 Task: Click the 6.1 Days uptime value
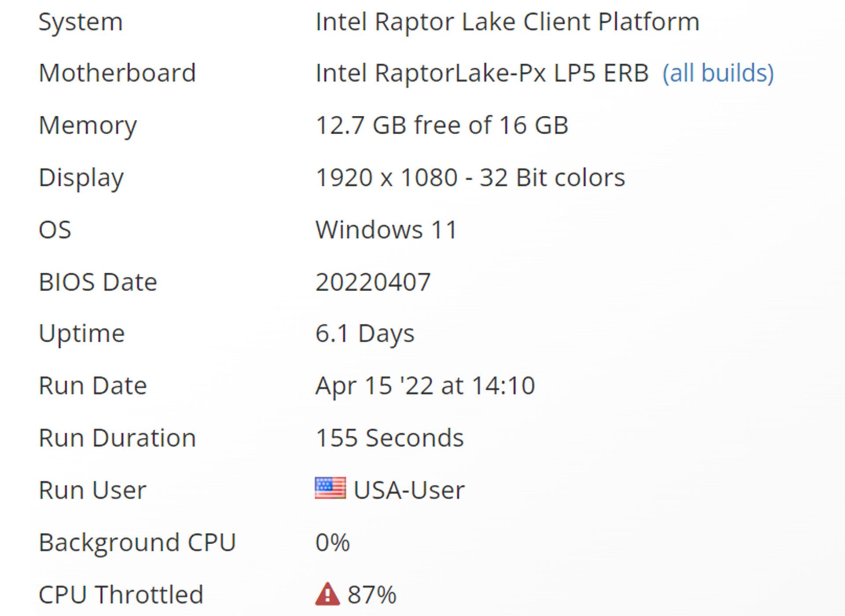(x=365, y=333)
